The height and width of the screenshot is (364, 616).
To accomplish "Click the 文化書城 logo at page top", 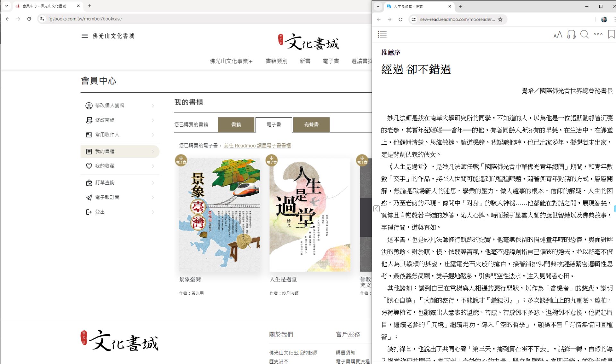I will pyautogui.click(x=308, y=42).
